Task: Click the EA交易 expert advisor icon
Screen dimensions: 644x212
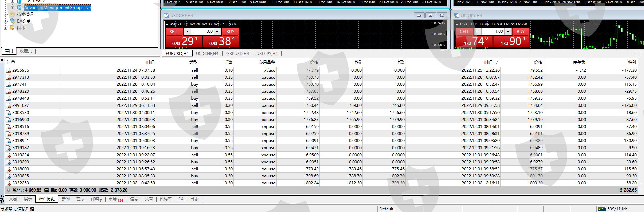Action: pyautogui.click(x=12, y=21)
